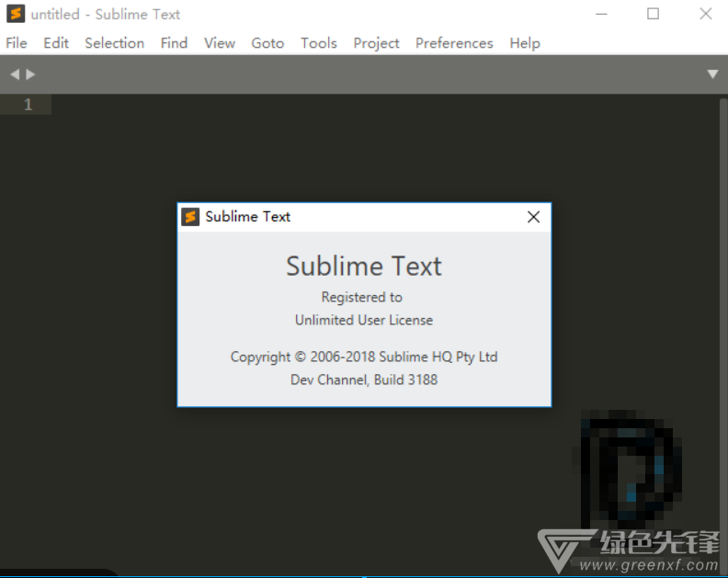Open the Project menu
728x578 pixels.
coord(376,43)
